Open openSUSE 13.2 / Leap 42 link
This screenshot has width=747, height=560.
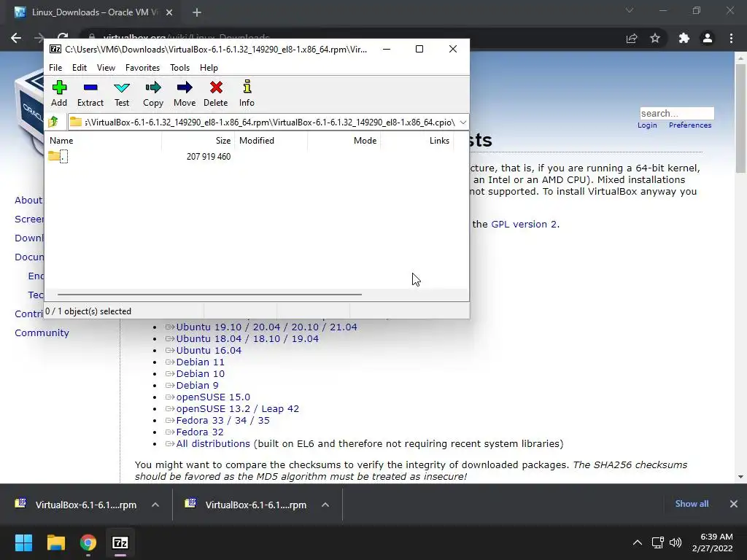pyautogui.click(x=238, y=409)
